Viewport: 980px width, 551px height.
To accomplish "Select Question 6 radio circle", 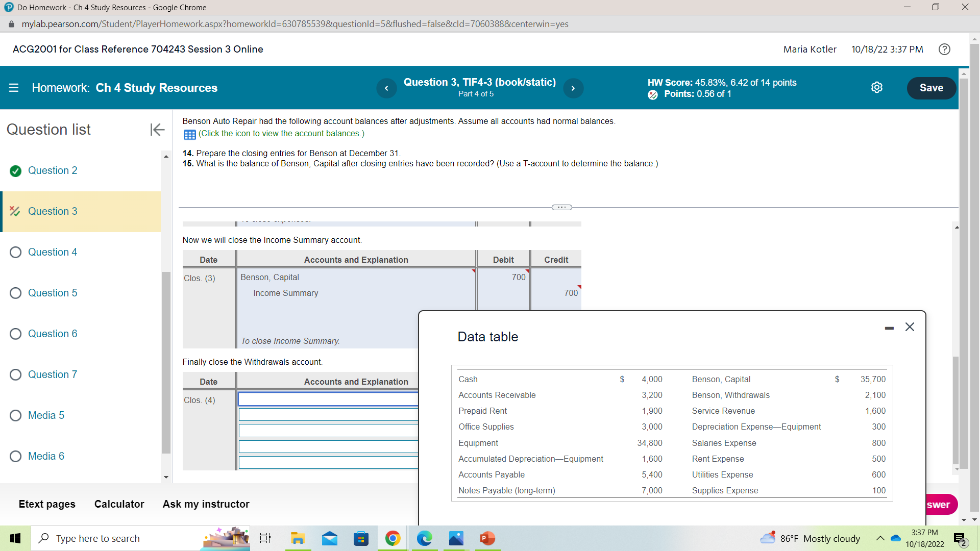I will (x=16, y=334).
